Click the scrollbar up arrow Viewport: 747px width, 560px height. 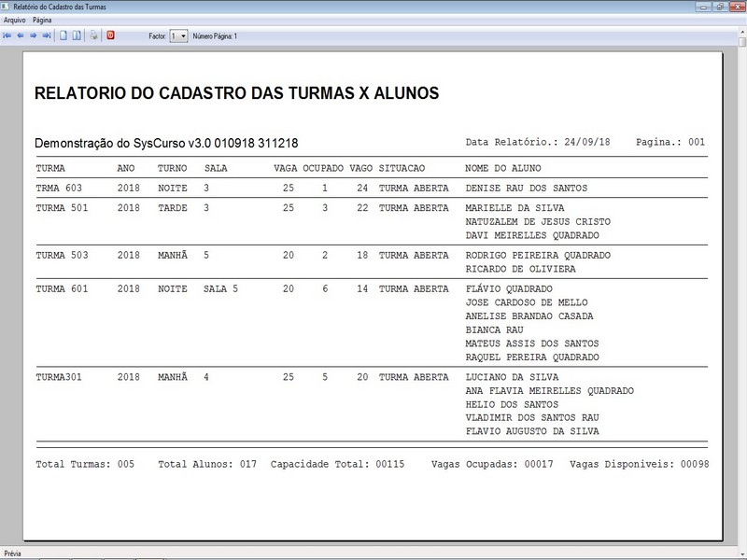tap(742, 33)
